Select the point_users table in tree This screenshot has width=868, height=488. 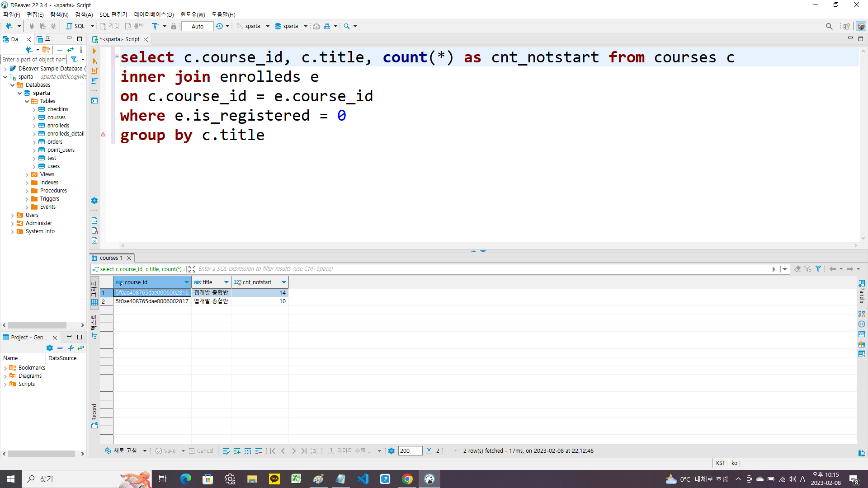(61, 150)
